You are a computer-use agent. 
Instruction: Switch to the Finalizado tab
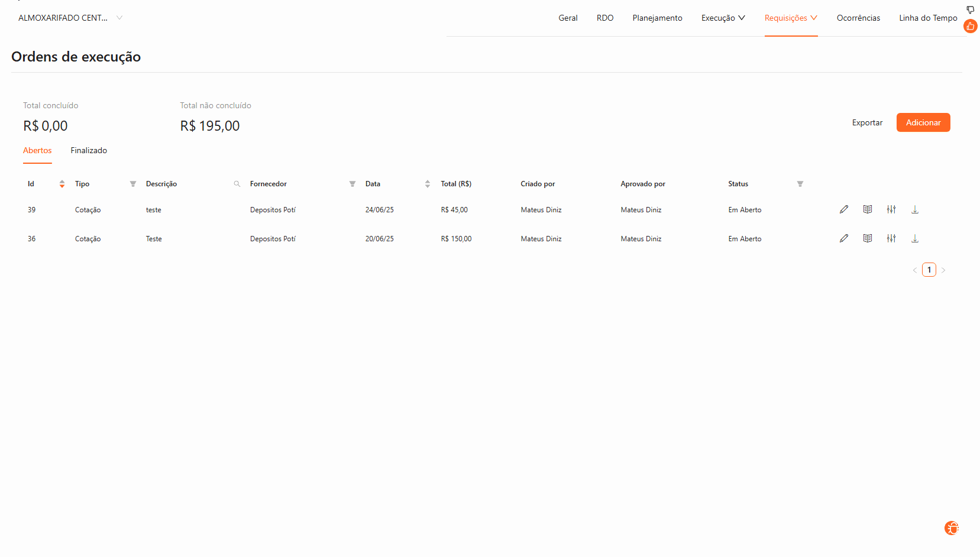pos(89,150)
